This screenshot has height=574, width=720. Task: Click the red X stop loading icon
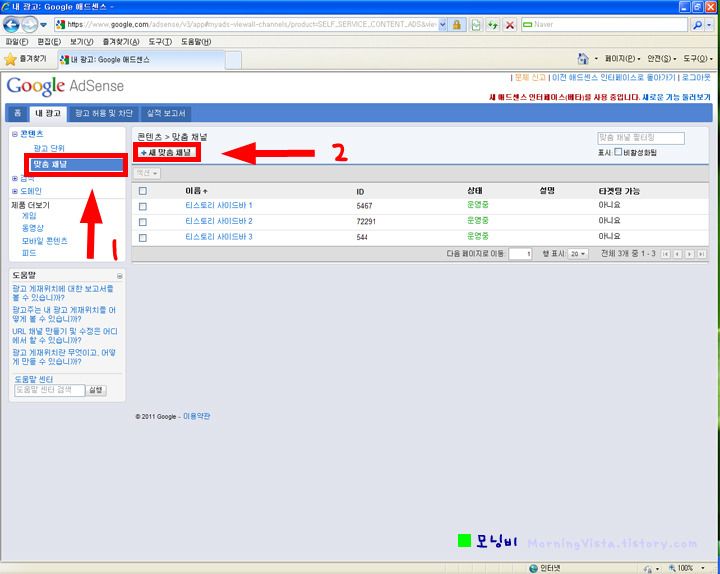tap(510, 24)
